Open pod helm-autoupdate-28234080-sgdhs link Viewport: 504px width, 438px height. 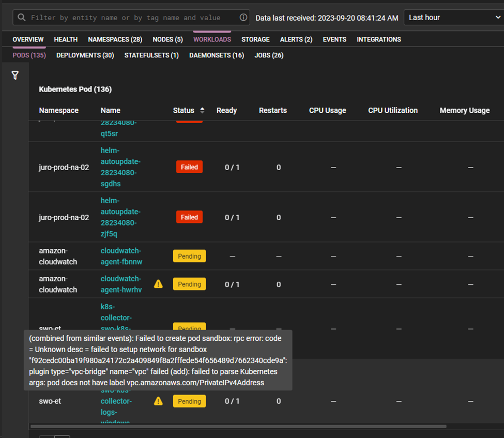tap(120, 167)
